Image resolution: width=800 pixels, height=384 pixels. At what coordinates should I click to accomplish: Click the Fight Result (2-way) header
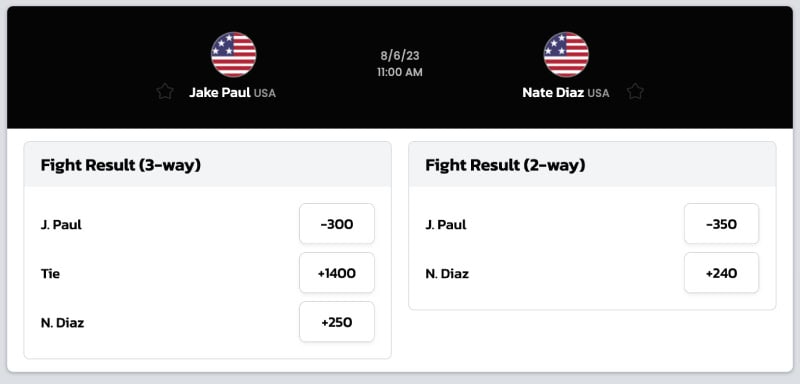(x=505, y=165)
